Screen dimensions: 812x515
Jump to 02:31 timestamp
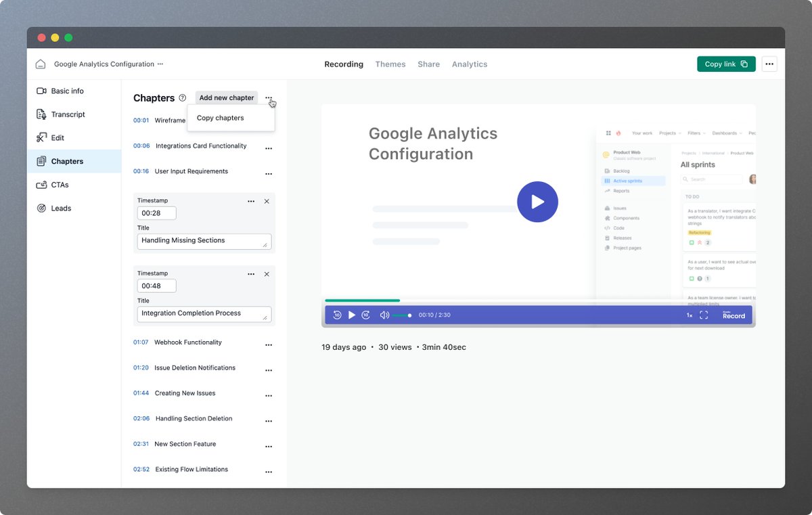(x=141, y=444)
